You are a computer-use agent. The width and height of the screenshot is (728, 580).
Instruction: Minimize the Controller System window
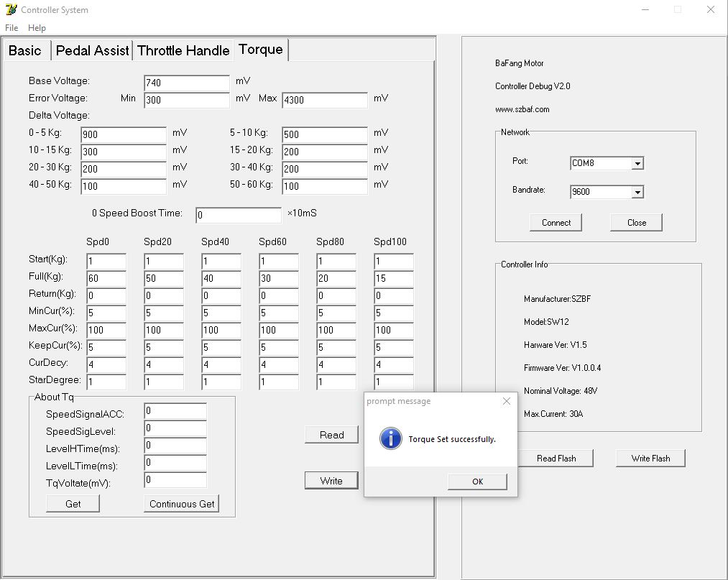(645, 10)
